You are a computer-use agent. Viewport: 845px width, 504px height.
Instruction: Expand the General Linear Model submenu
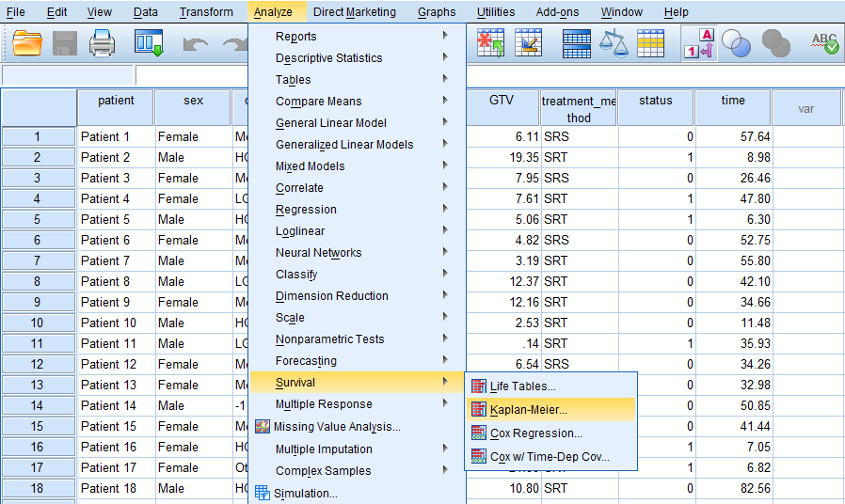coord(357,123)
